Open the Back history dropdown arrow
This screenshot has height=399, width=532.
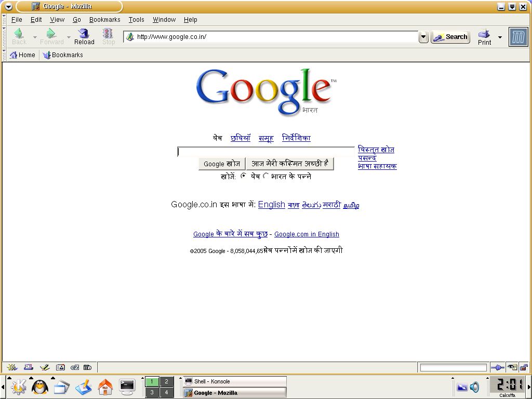tap(35, 37)
